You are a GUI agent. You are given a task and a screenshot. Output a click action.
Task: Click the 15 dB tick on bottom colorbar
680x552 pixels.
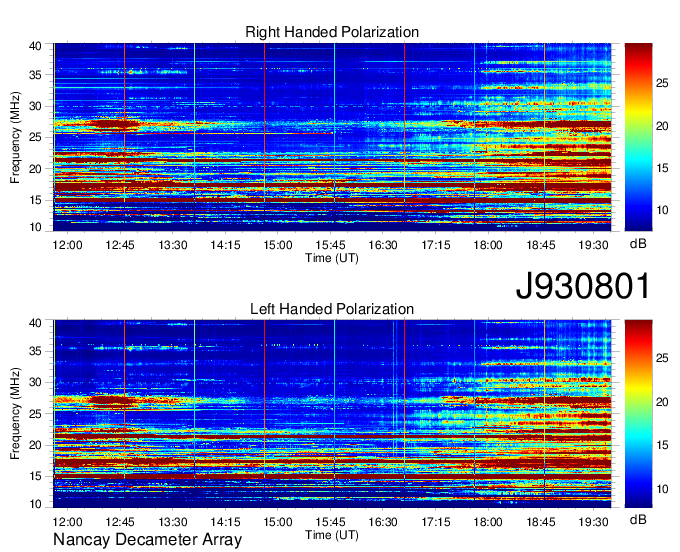coord(662,445)
